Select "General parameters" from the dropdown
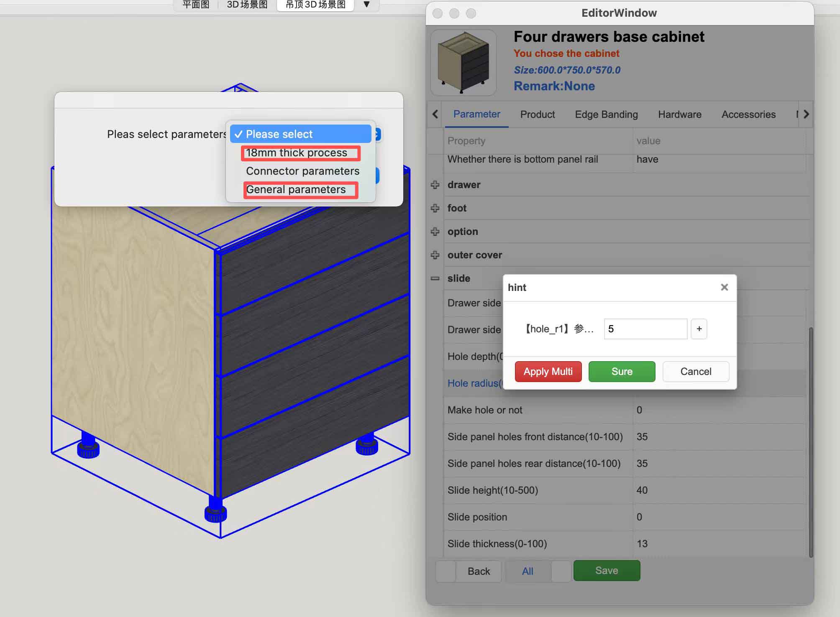 point(296,189)
